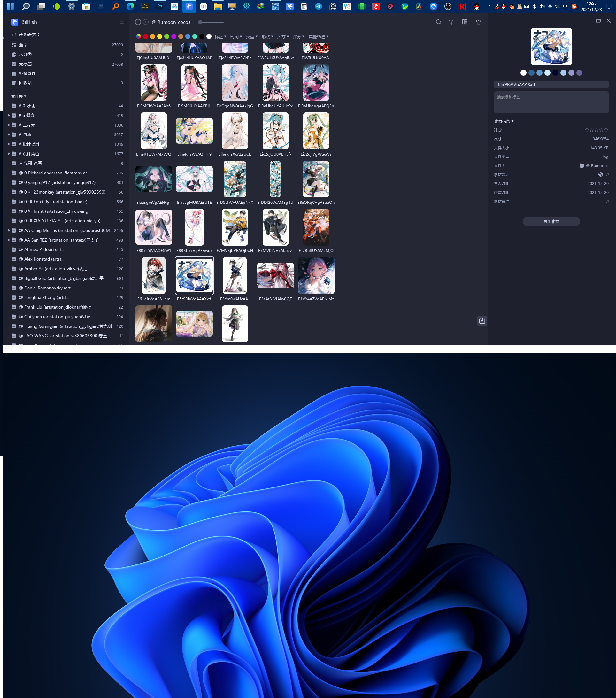
Task: Go back with the left arrow button
Action: pos(138,22)
